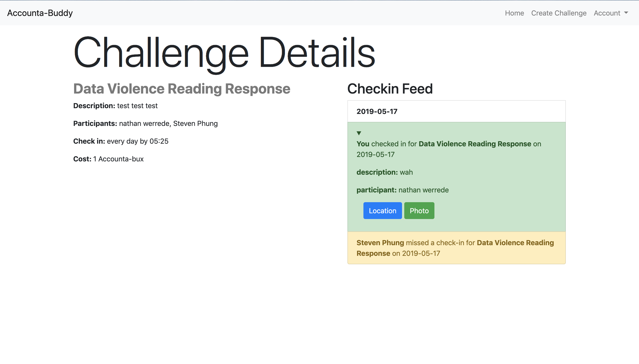
Task: Click the Checkin Feed heading
Action: tap(390, 89)
